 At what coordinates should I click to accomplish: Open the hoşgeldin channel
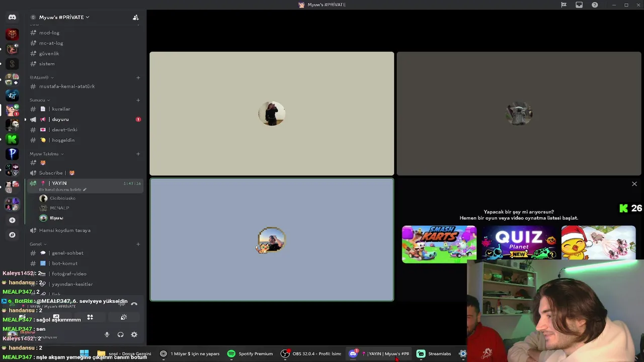86,140
